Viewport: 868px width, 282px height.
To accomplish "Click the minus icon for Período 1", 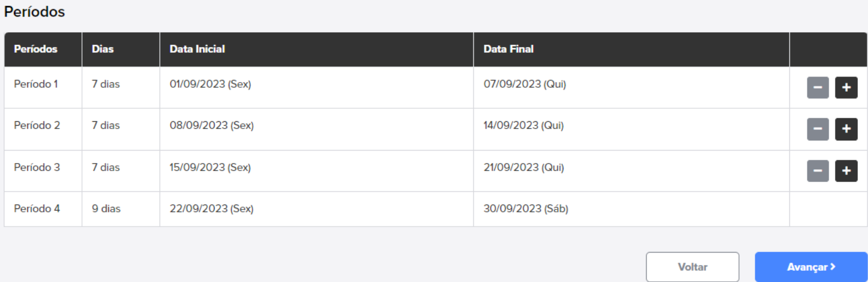I will click(x=818, y=88).
